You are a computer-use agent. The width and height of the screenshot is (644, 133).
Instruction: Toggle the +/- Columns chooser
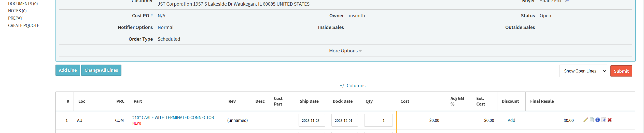point(353,86)
